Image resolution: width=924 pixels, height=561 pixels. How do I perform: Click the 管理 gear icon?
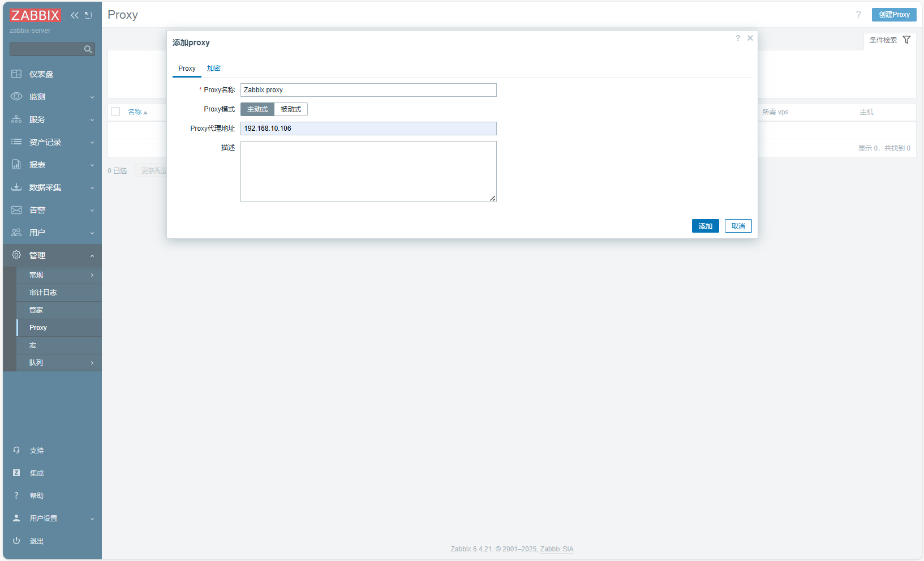click(x=16, y=255)
